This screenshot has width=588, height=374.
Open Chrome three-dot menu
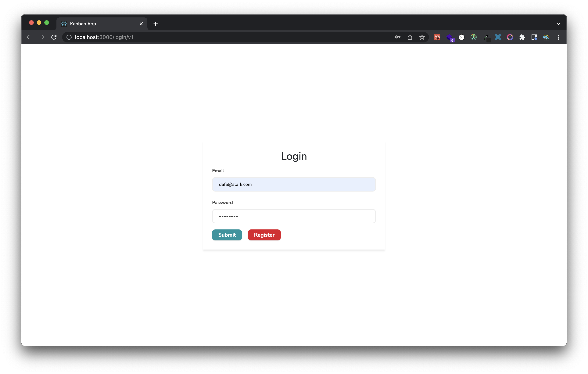pos(558,37)
